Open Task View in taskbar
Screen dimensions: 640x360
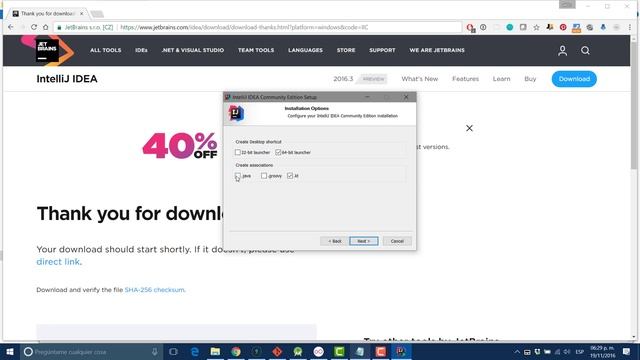point(173,351)
